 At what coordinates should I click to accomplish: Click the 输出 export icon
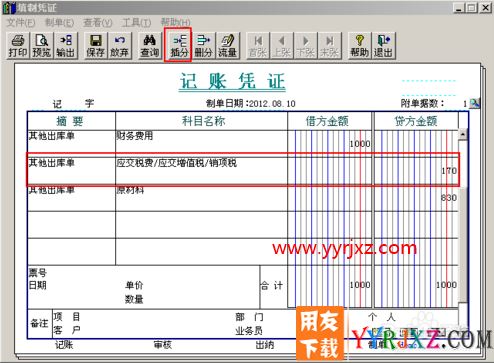(x=66, y=46)
